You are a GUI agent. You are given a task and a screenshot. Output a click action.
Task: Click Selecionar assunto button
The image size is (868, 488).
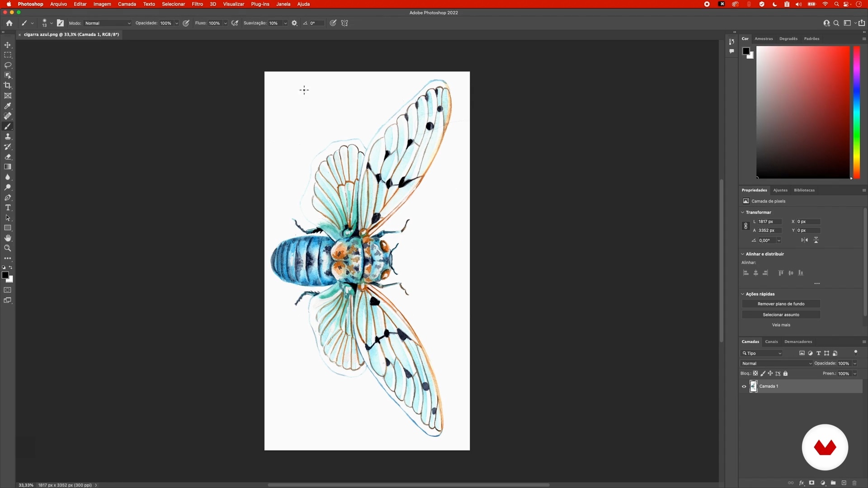click(781, 315)
